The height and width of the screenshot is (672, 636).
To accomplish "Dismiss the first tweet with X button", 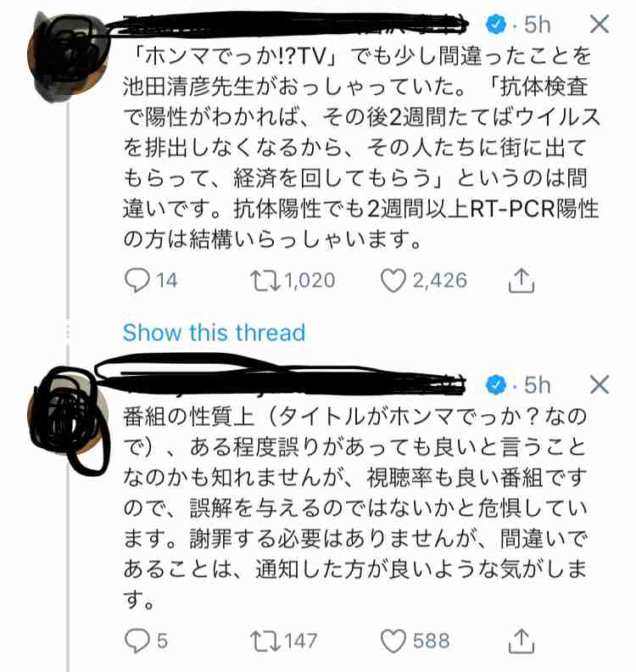I will 599,24.
